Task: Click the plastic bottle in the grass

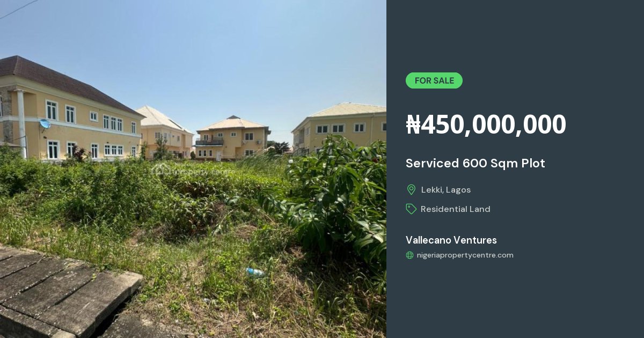Action: pyautogui.click(x=255, y=273)
